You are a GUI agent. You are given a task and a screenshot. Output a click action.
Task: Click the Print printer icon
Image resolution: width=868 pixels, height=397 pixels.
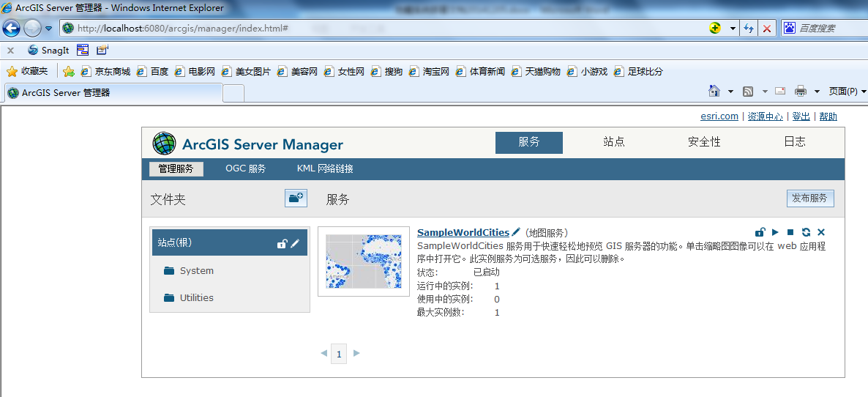pos(801,92)
